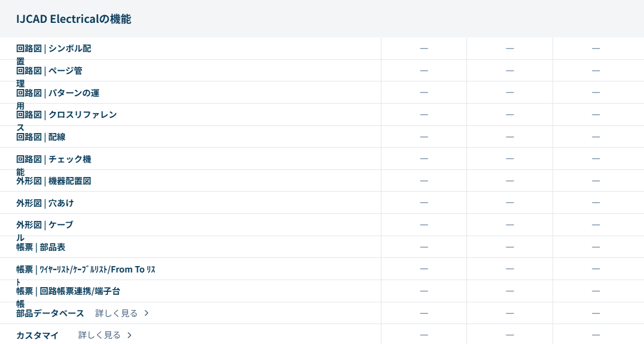
Task: Select the 回路図 | ページ管理 row label
Action: (x=49, y=71)
